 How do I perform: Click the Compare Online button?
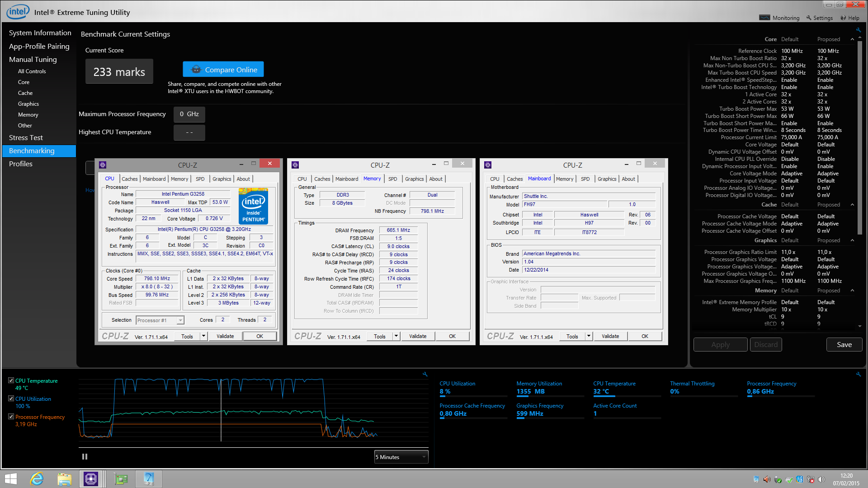coord(223,69)
